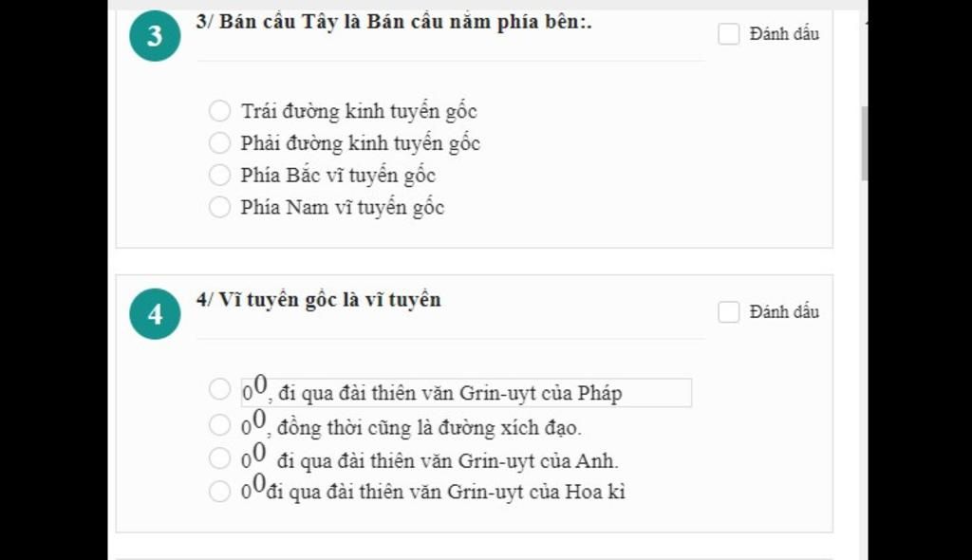The image size is (972, 560).
Task: Tick the "Đánh dấu" checkbox for question 3
Action: [728, 34]
